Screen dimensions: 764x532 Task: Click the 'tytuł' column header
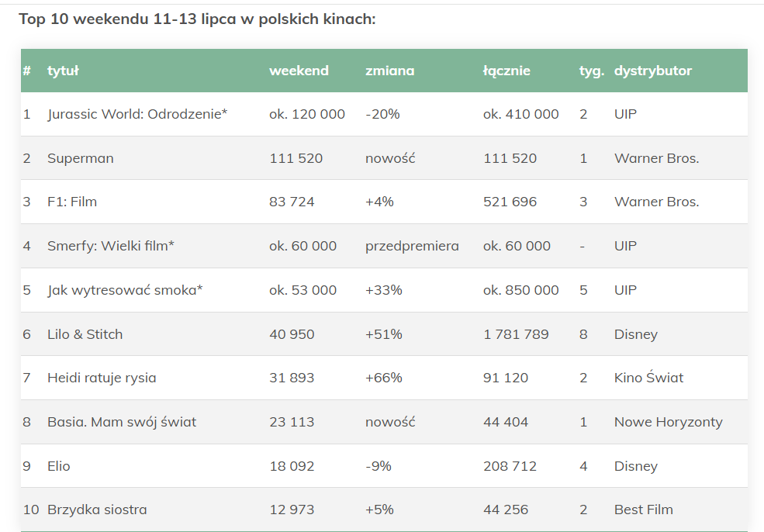pyautogui.click(x=63, y=71)
